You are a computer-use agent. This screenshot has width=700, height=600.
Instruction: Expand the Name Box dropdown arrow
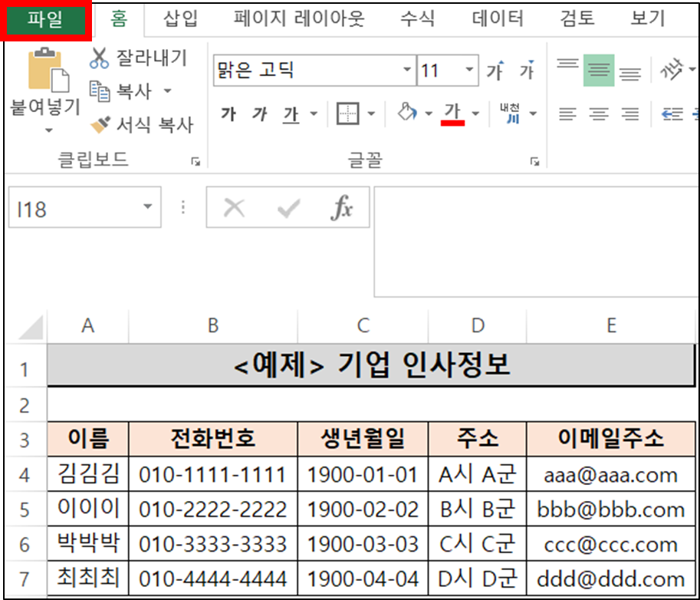[147, 207]
